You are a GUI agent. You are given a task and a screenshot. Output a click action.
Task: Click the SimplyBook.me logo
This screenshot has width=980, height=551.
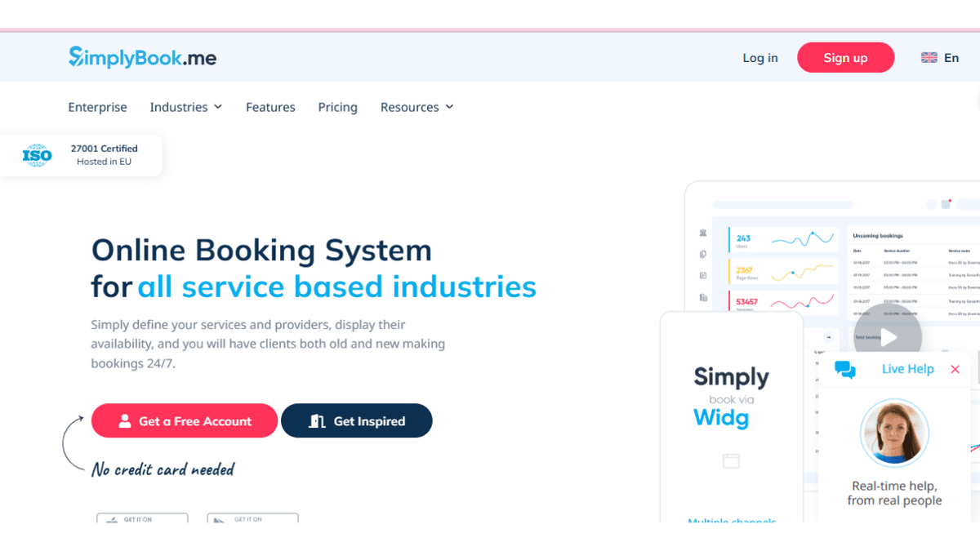coord(143,57)
